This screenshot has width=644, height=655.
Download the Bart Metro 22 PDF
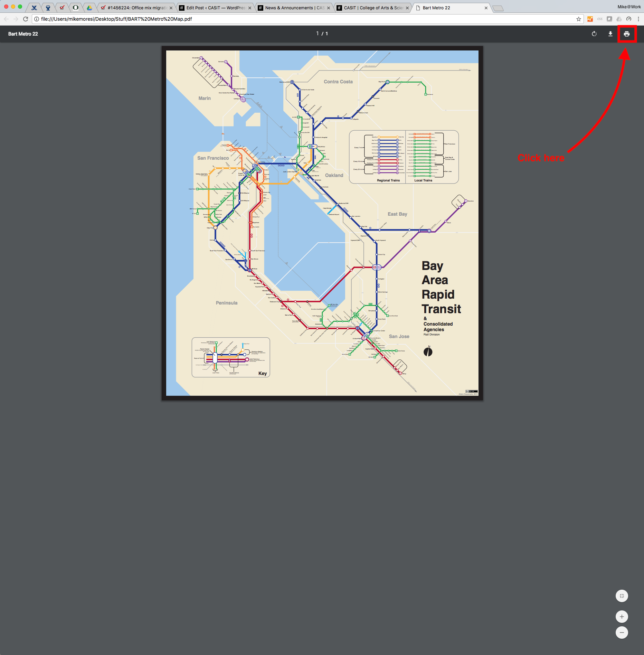tap(610, 34)
